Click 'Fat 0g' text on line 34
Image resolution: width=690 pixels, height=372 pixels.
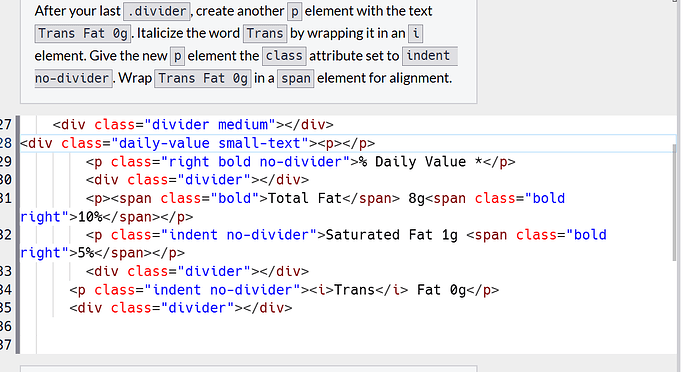pos(441,290)
